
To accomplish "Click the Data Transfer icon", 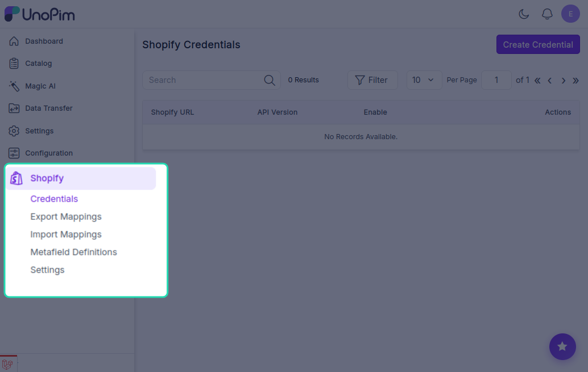I will 14,108.
